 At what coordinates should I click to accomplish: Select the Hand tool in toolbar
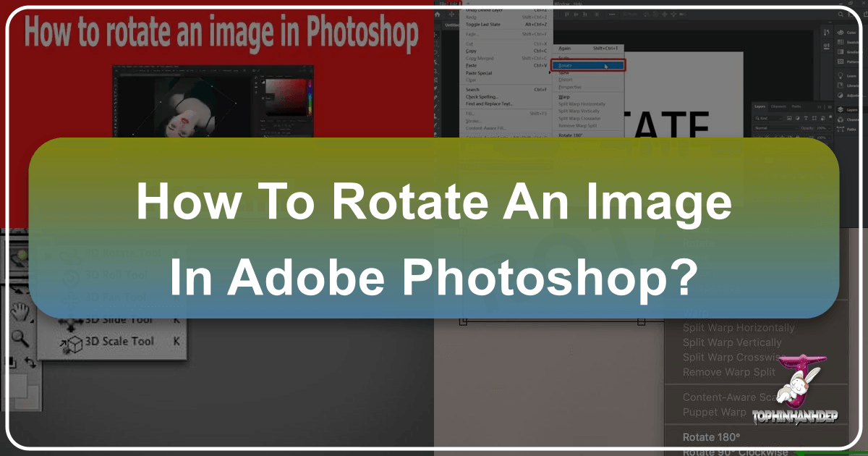coord(20,312)
